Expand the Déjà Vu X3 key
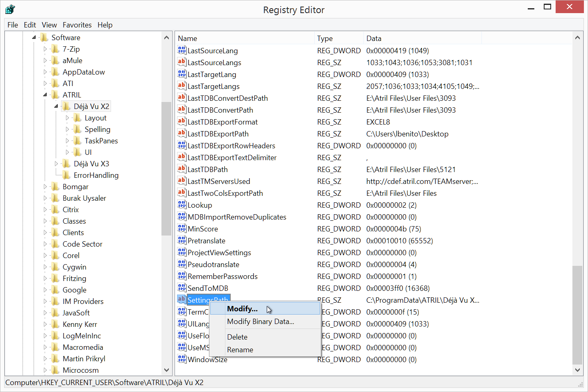Viewport: 588px width, 392px height. [x=56, y=163]
